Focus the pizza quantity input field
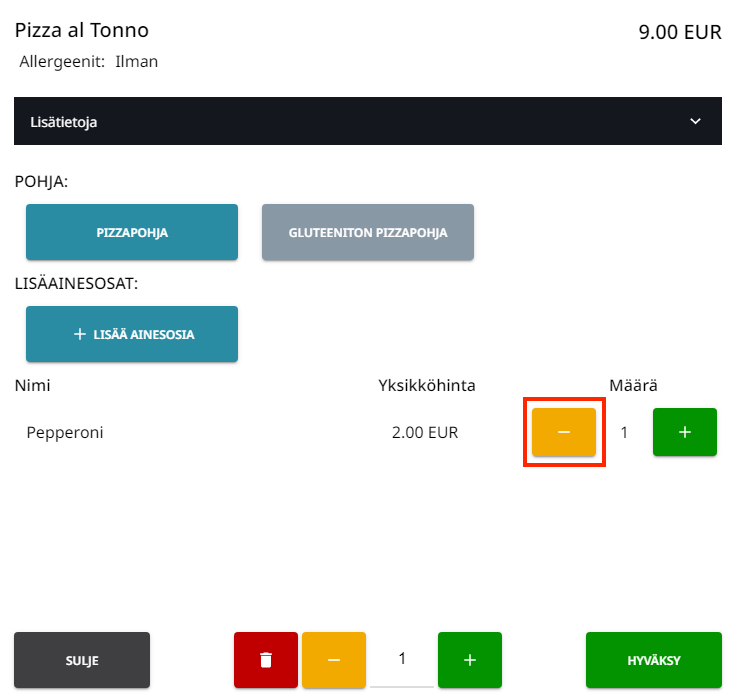Image resolution: width=732 pixels, height=699 pixels. (x=402, y=659)
